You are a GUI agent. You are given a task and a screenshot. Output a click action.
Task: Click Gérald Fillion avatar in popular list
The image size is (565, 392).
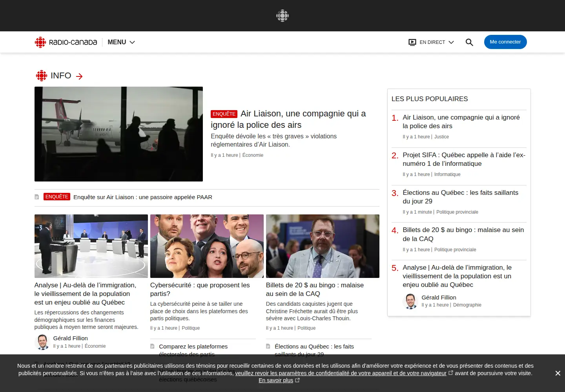(410, 301)
